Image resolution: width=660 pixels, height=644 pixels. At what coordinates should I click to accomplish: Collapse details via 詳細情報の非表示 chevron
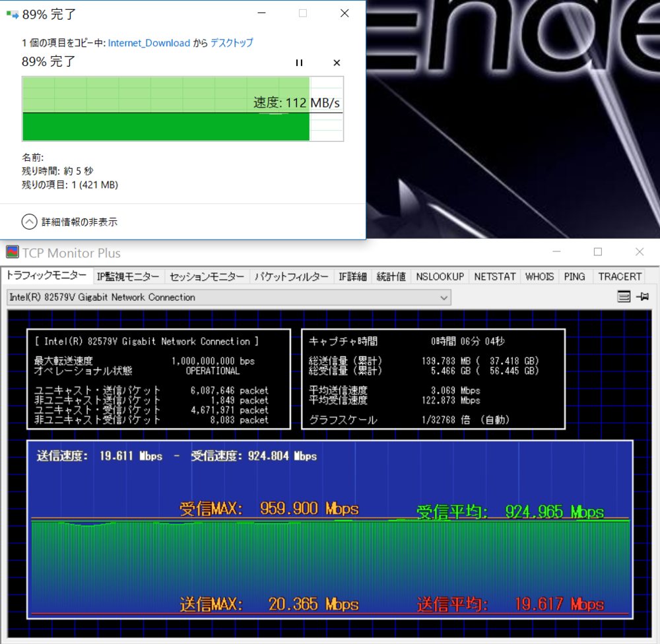click(29, 222)
